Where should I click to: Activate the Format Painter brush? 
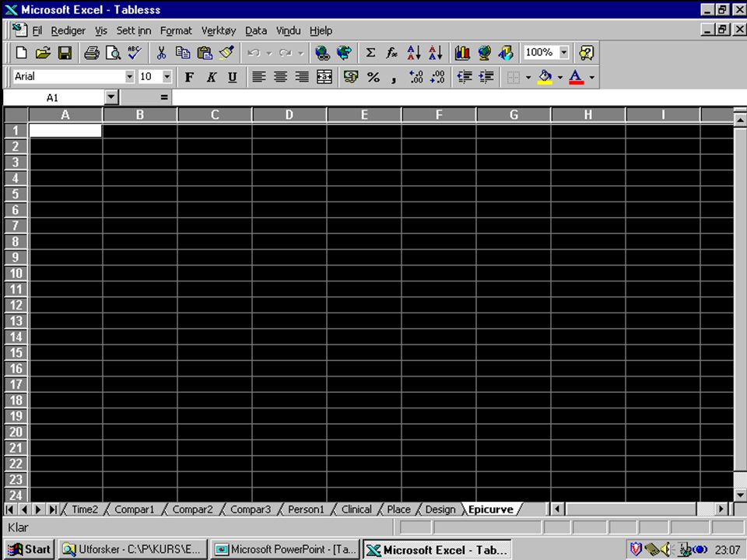tap(226, 52)
